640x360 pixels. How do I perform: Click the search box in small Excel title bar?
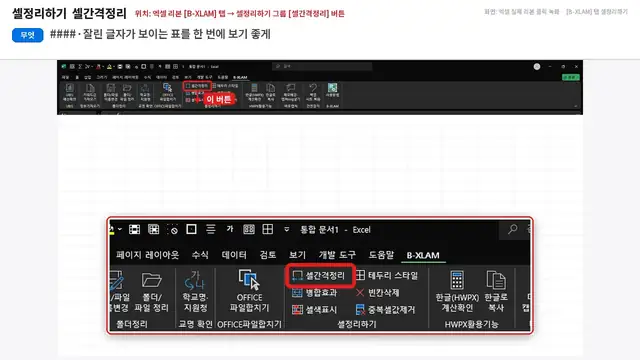pyautogui.click(x=322, y=66)
